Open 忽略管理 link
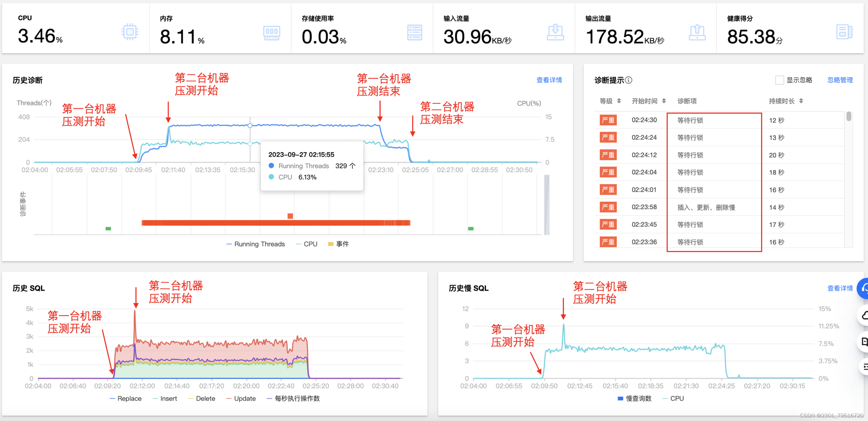868x421 pixels. click(840, 80)
